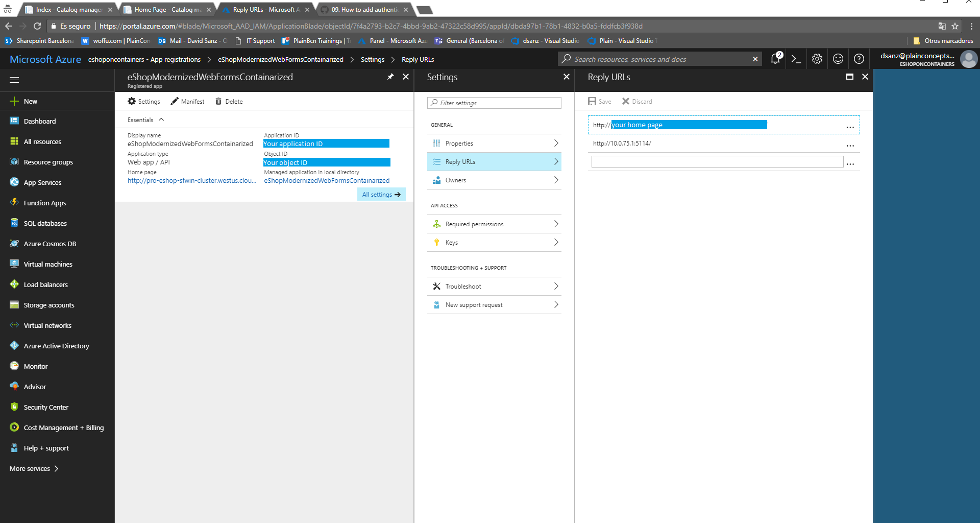
Task: Open the pro-eshop home page link
Action: [x=192, y=180]
